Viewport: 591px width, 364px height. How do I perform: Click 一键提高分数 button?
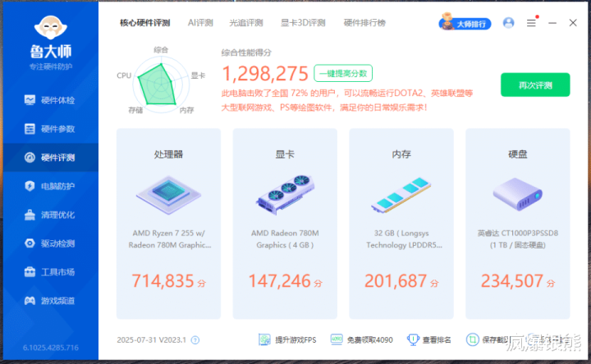pyautogui.click(x=343, y=74)
